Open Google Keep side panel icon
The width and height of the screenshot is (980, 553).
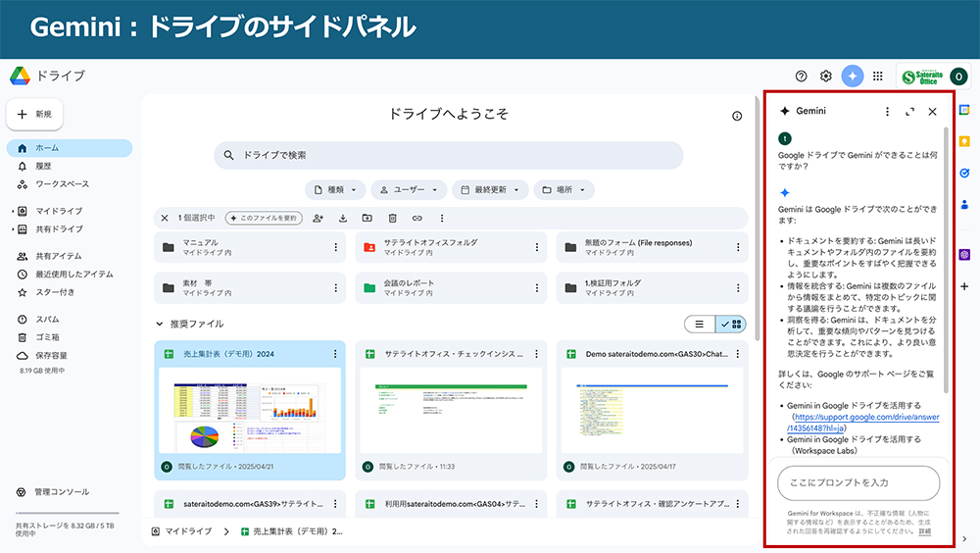(964, 141)
